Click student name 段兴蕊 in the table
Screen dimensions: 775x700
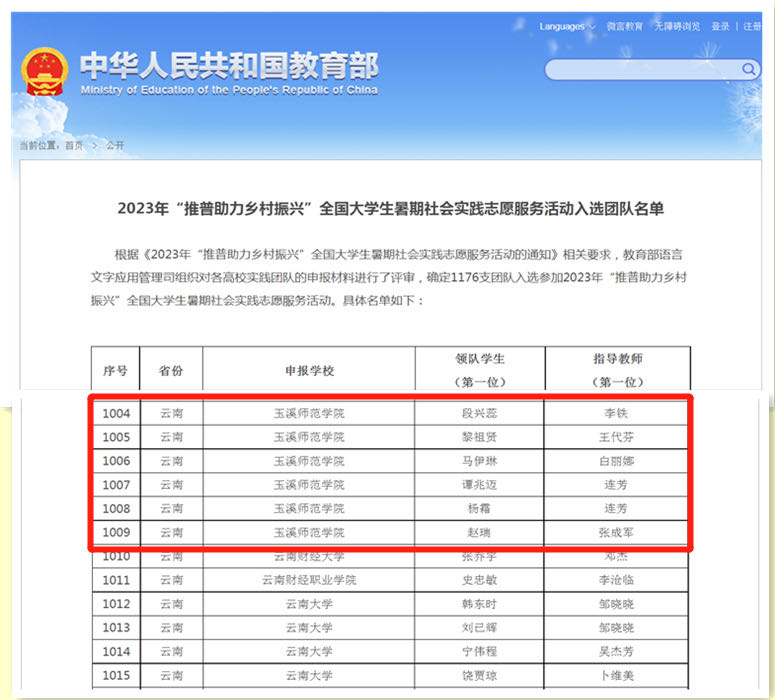coord(479,413)
